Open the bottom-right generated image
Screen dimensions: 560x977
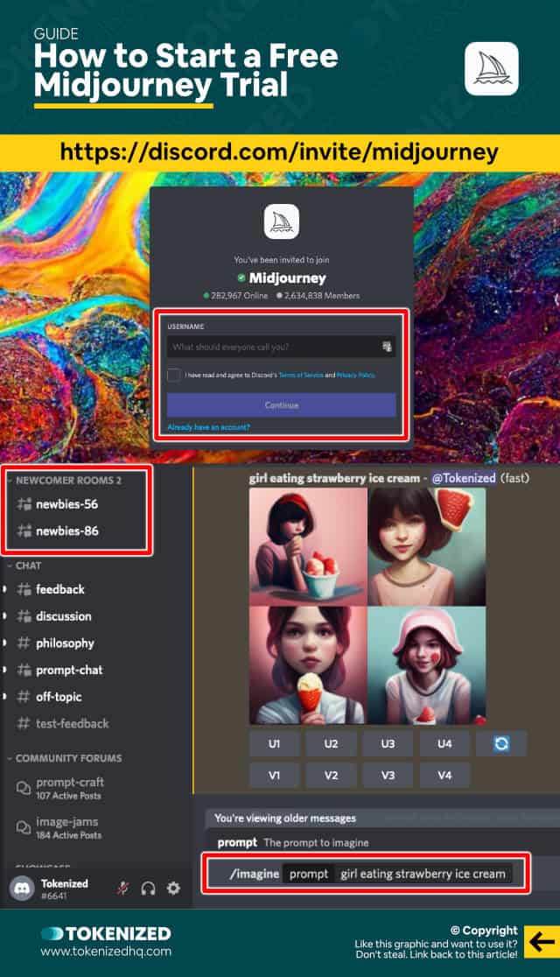pos(427,665)
